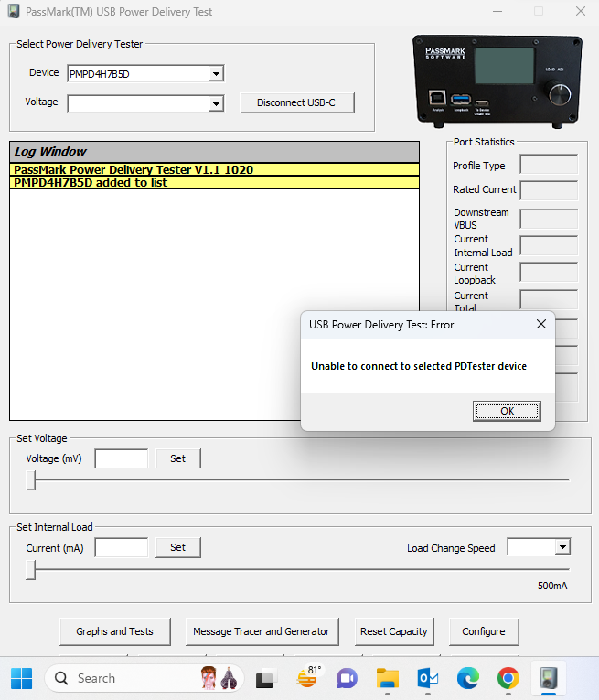Click the Current (mA) input field
Viewport: 599px width, 700px height.
[x=122, y=548]
